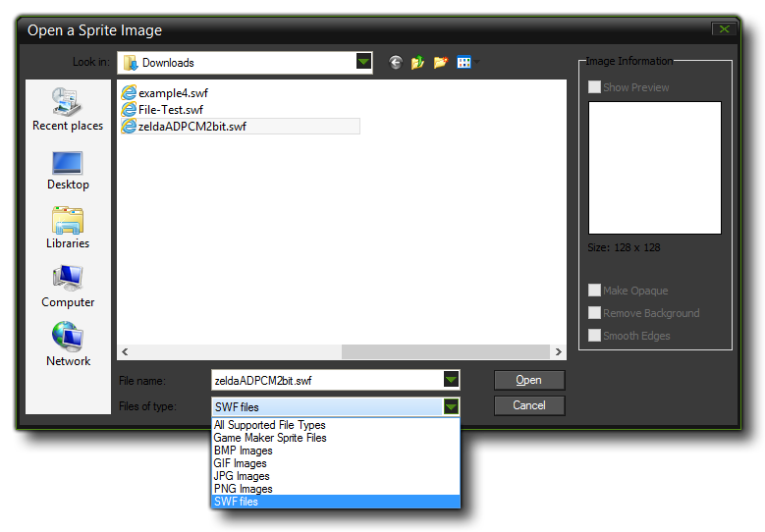Open Network location

(68, 346)
